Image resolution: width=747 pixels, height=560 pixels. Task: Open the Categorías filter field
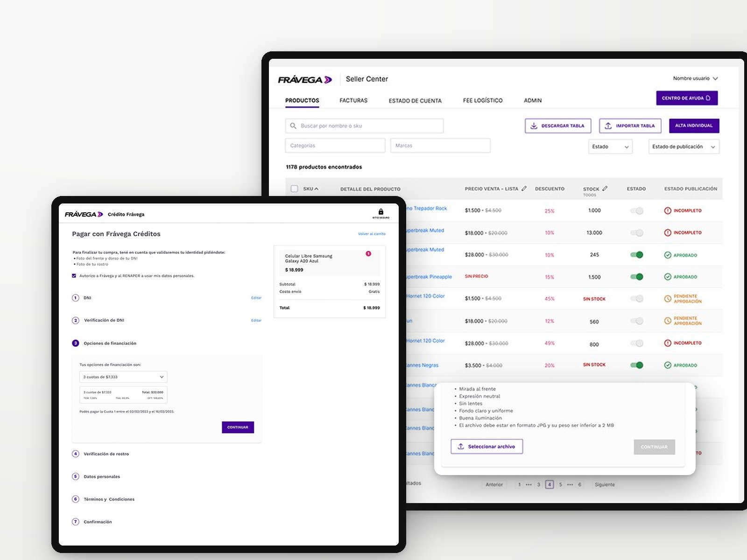335,146
